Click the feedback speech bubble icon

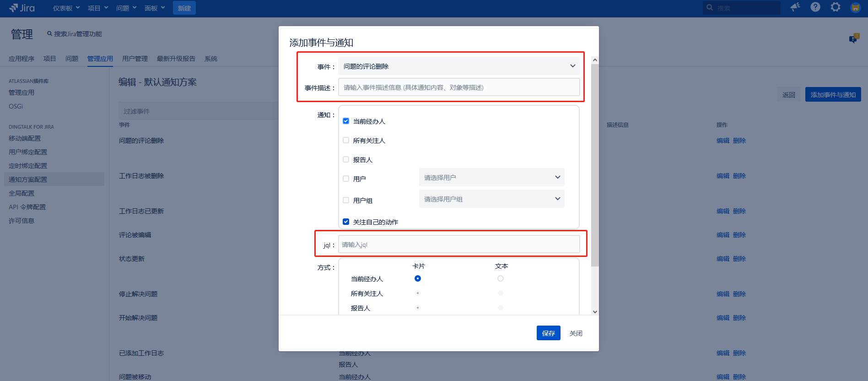click(x=853, y=38)
